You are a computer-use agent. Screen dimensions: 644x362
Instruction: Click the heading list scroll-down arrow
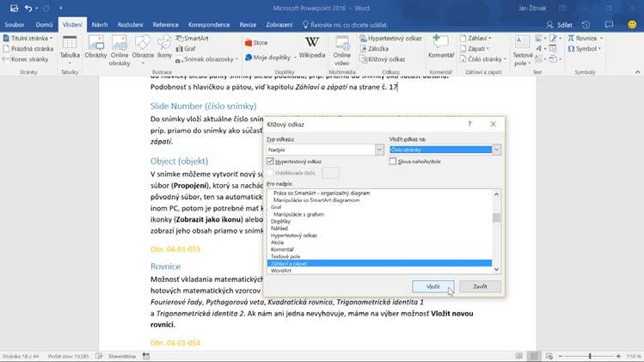(496, 269)
